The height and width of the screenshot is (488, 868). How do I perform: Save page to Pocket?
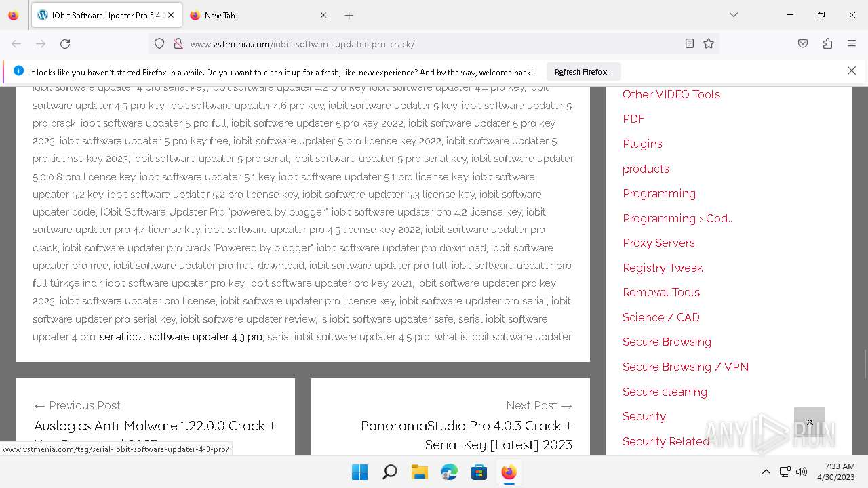coord(803,43)
